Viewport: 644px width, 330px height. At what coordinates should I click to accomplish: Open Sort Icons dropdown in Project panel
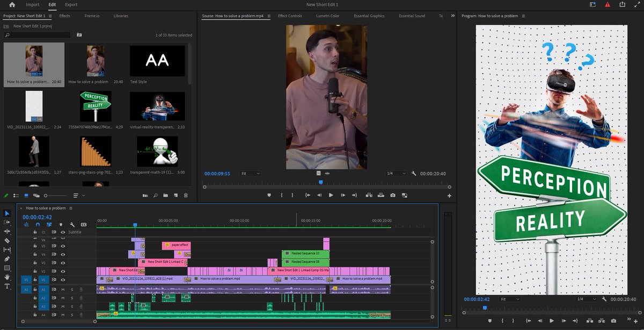[78, 195]
